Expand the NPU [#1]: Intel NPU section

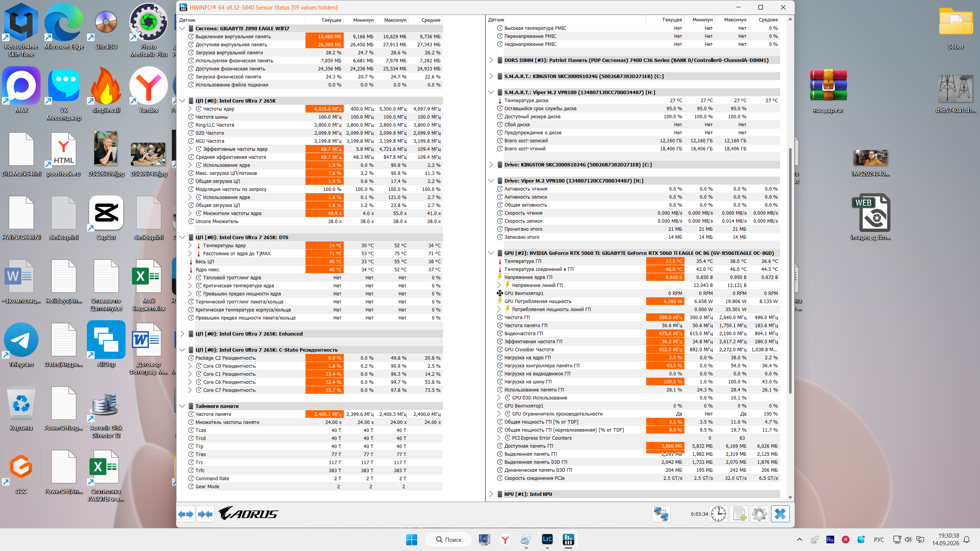coord(491,494)
